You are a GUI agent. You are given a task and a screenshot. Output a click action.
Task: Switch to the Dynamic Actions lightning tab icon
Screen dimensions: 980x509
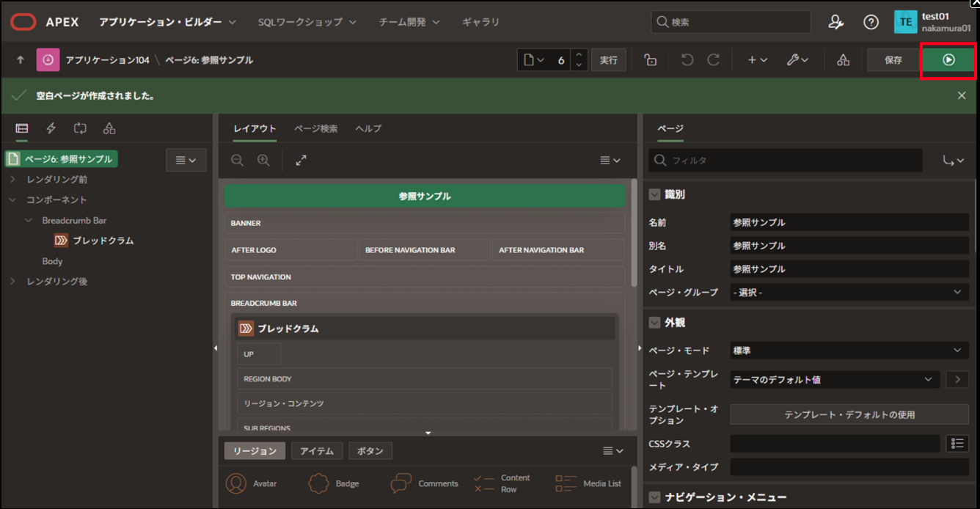(x=51, y=128)
